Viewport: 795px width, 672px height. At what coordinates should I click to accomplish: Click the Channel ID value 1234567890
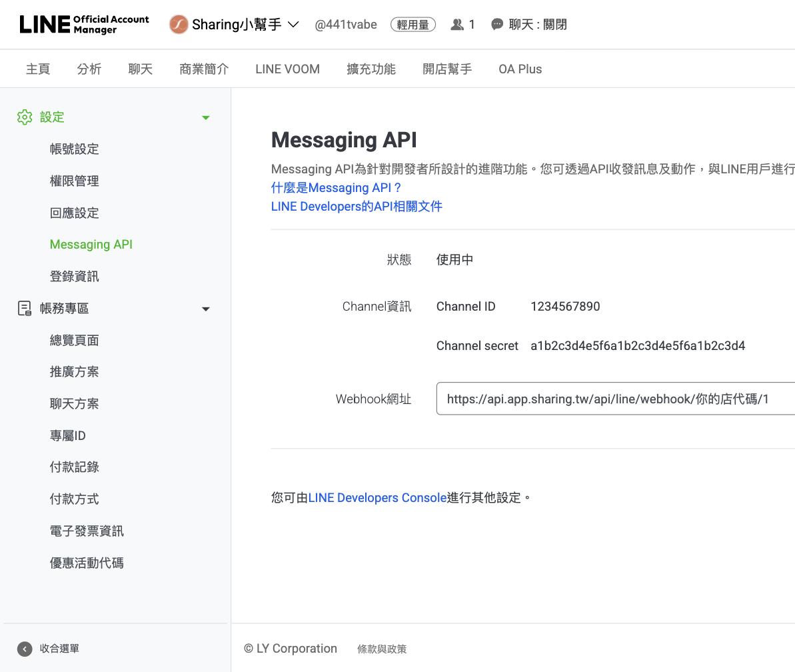tap(565, 306)
